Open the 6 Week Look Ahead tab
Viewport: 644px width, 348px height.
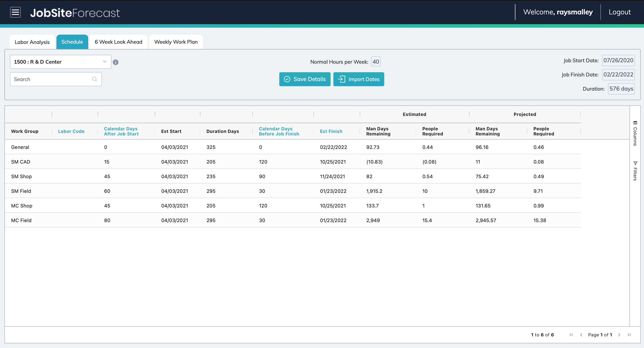[x=118, y=42]
